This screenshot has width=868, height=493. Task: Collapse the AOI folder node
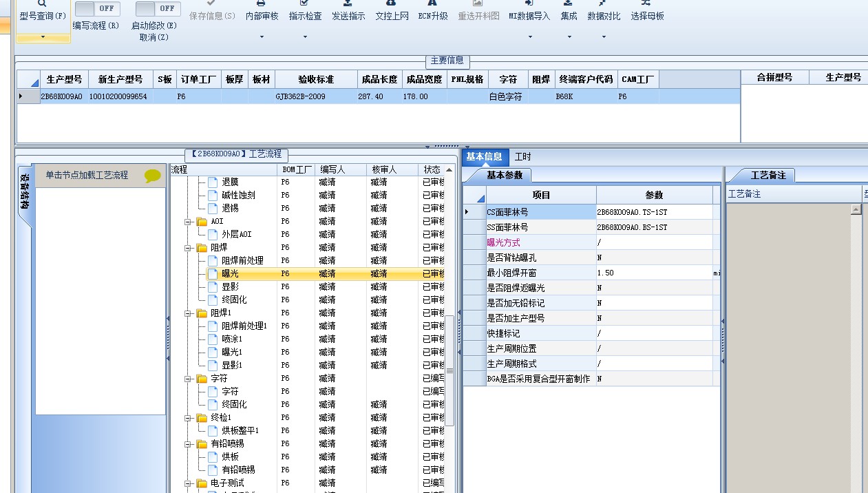click(x=189, y=222)
